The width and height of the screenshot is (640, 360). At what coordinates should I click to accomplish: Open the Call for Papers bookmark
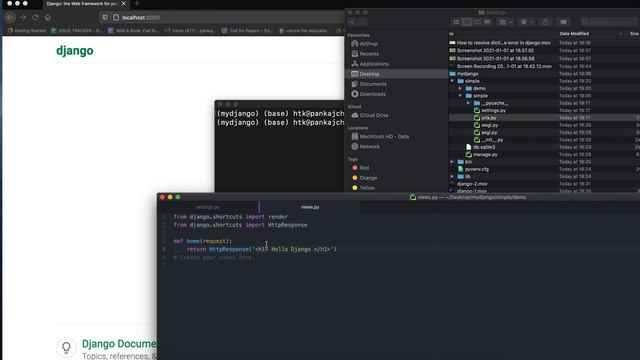[247, 31]
